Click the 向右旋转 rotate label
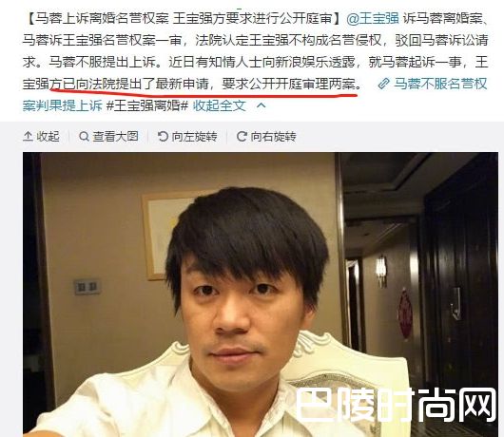 (273, 137)
